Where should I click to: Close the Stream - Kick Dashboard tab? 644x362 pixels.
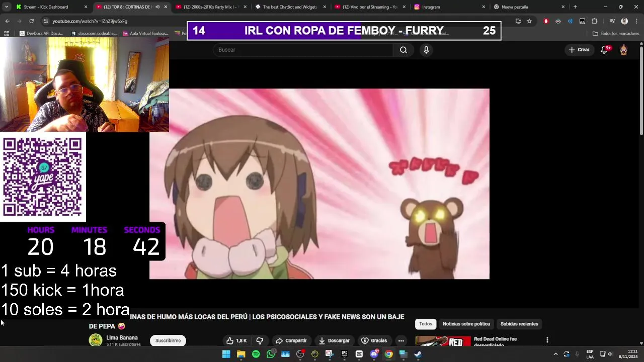click(86, 7)
